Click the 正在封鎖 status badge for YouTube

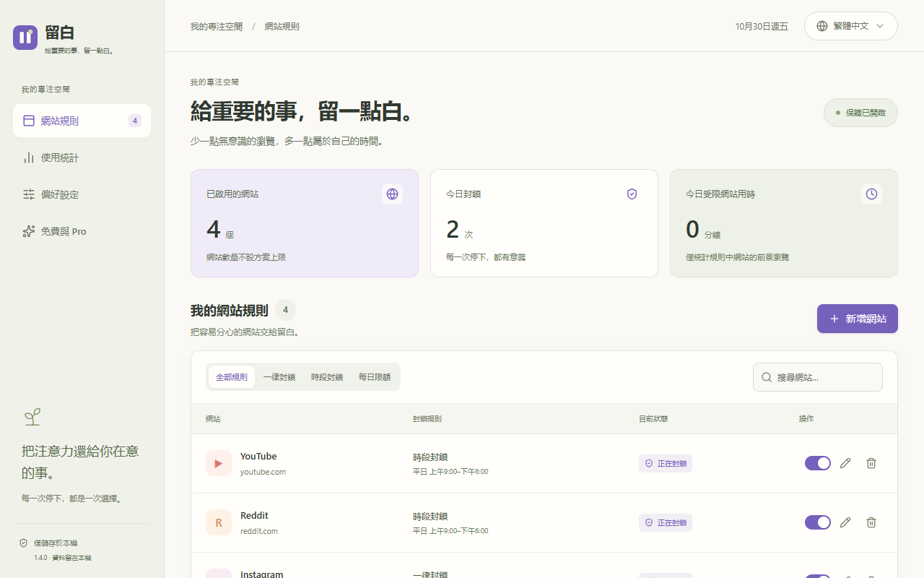pos(666,463)
